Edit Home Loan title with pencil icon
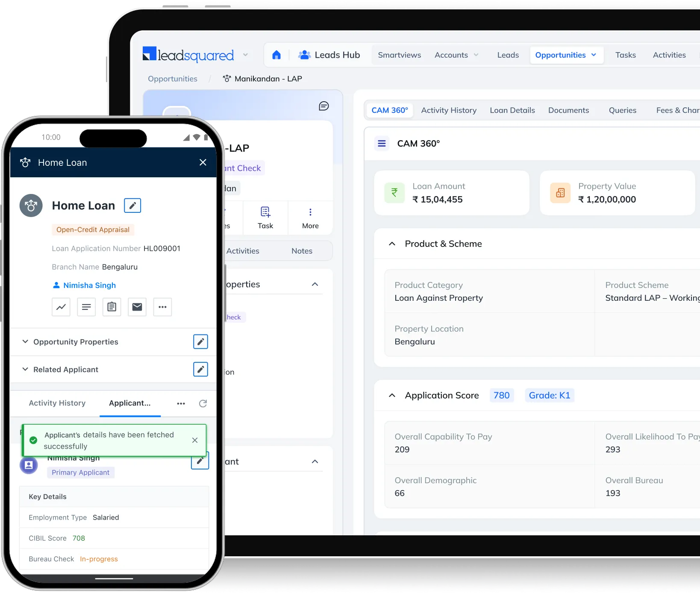The image size is (700, 593). coord(132,205)
